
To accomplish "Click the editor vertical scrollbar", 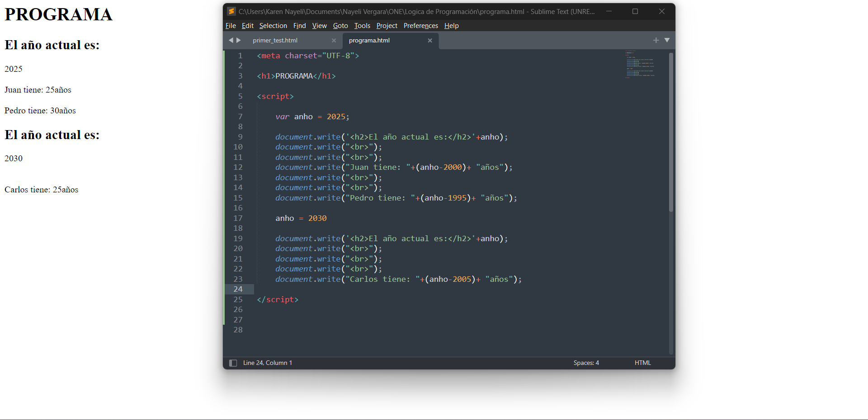I will pyautogui.click(x=671, y=132).
